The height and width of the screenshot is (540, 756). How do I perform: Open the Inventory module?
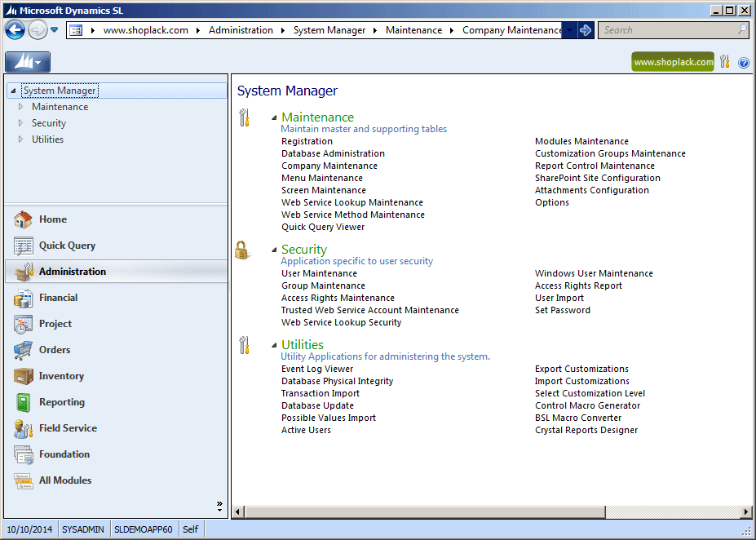coord(116,375)
